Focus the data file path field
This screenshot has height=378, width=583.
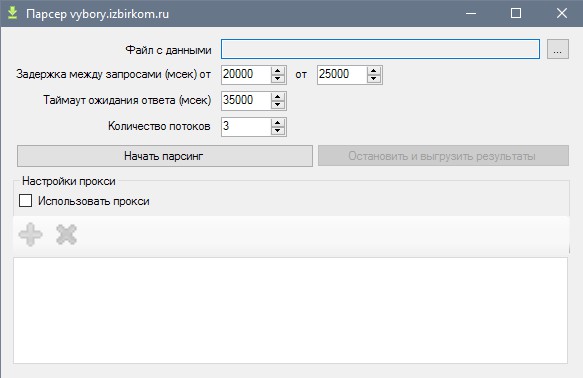click(380, 49)
